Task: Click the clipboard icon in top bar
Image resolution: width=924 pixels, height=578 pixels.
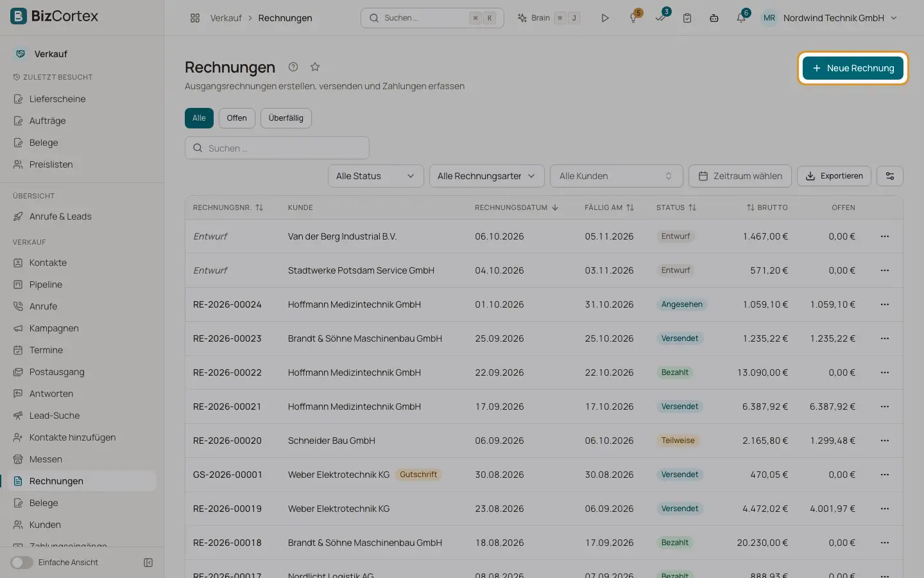Action: 687,18
